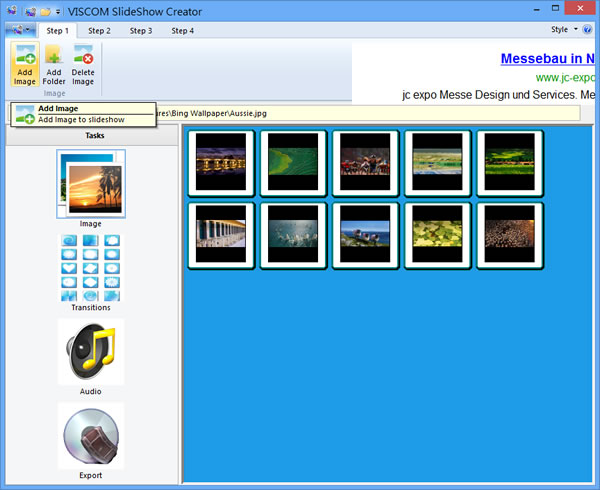The image size is (600, 490).
Task: Open the Image task in sidebar
Action: 91,186
